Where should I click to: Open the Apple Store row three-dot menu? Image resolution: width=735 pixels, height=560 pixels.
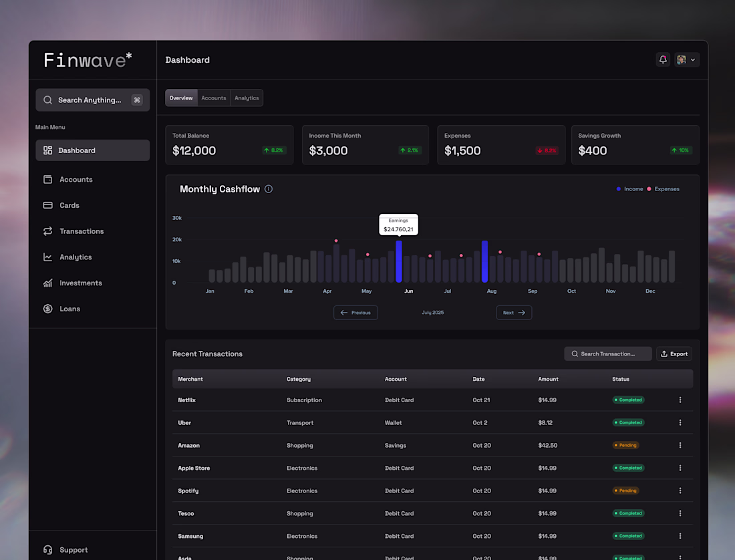coord(680,468)
